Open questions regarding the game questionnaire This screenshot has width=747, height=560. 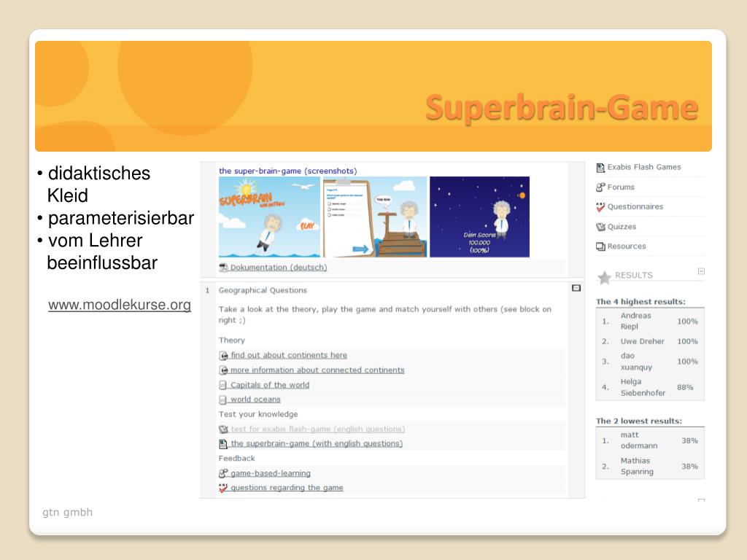point(287,488)
